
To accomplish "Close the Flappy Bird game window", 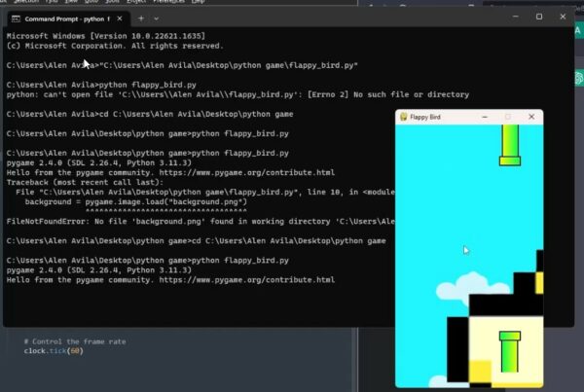I will (530, 117).
